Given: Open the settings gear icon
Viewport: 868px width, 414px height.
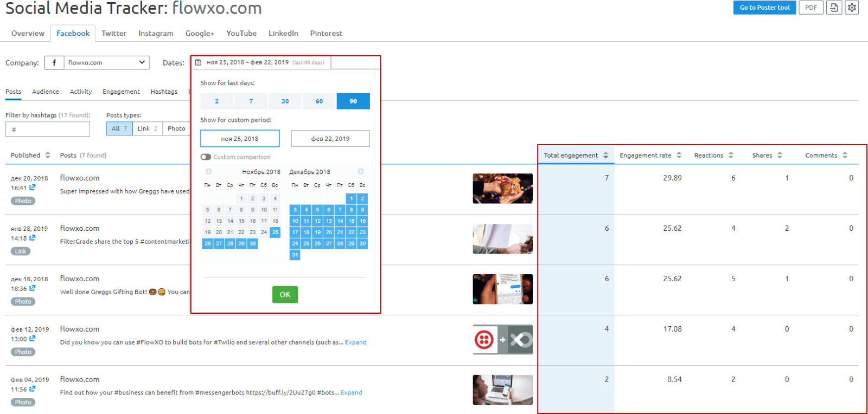Looking at the screenshot, I should [x=852, y=8].
